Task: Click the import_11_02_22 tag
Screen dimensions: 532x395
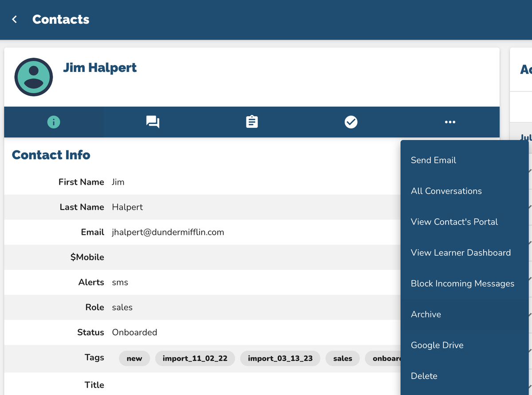Action: pos(195,358)
